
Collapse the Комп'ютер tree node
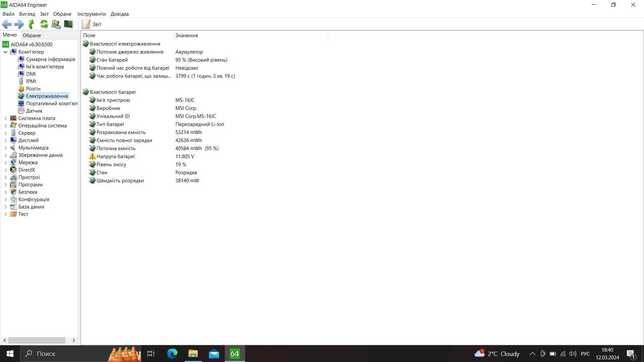tap(5, 52)
